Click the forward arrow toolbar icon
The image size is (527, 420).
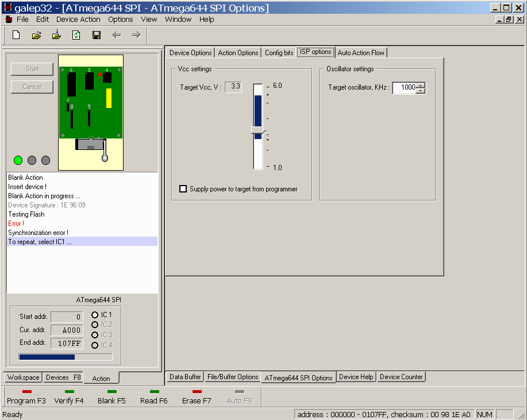(136, 35)
